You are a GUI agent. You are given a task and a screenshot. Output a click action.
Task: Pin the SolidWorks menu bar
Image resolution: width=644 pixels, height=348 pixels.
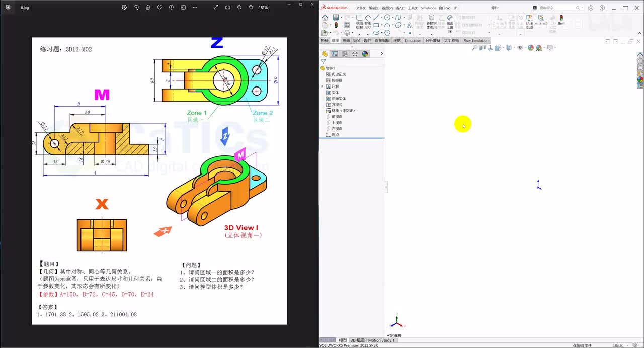[x=455, y=8]
